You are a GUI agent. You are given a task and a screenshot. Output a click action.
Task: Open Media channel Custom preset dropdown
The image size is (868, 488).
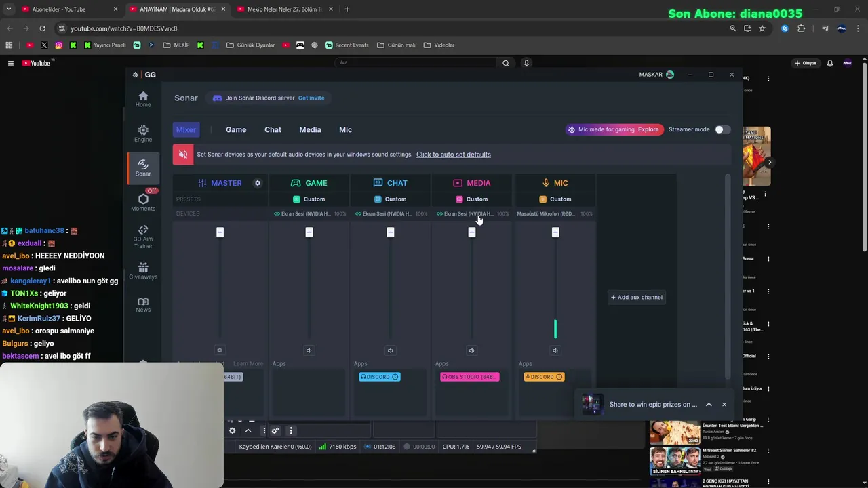[x=472, y=199]
